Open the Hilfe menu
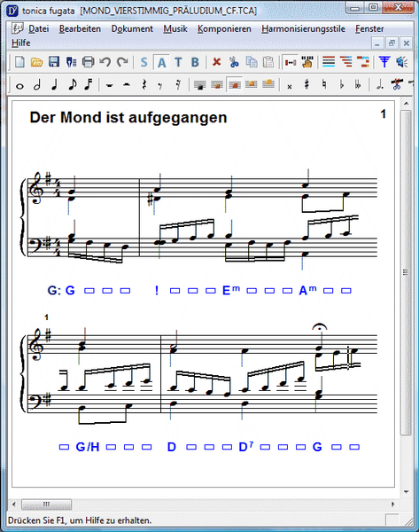Screen dimensions: 419x532 pyautogui.click(x=20, y=43)
